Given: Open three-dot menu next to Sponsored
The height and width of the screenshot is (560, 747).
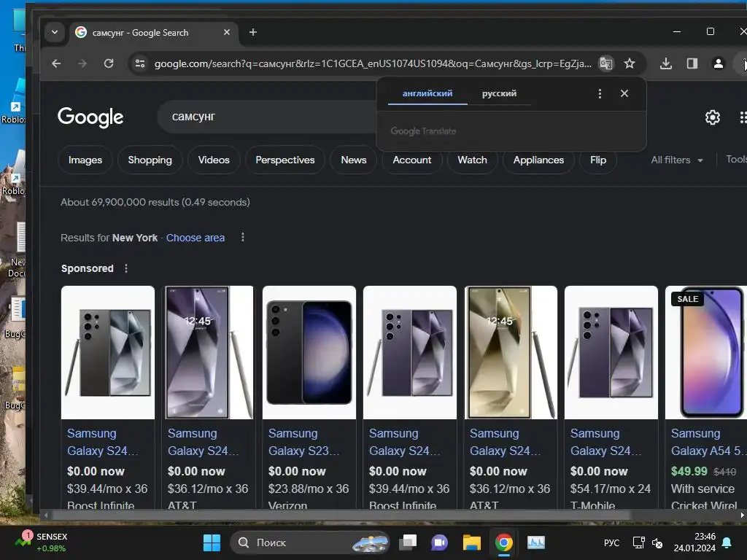Looking at the screenshot, I should (x=126, y=268).
